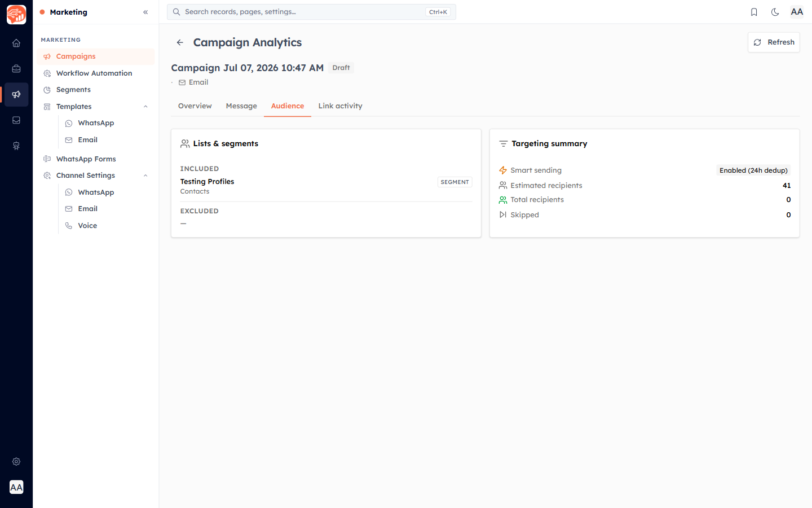Click the Refresh button

(x=774, y=42)
